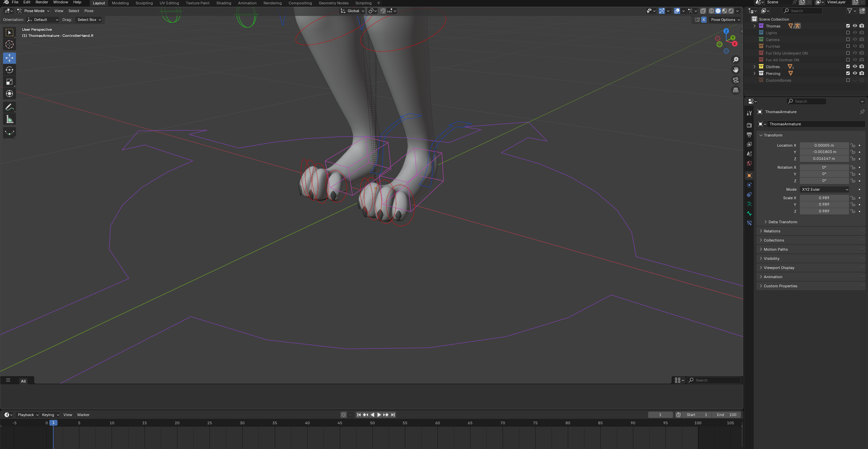
Task: Click the Scale X value slider
Action: (x=824, y=198)
